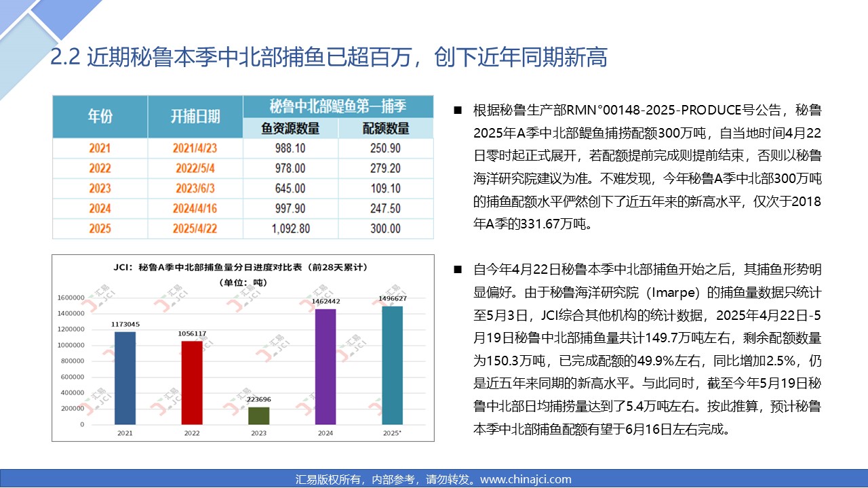868x488 pixels.
Task: Click the chart title starting with JCI
Action: 243,267
